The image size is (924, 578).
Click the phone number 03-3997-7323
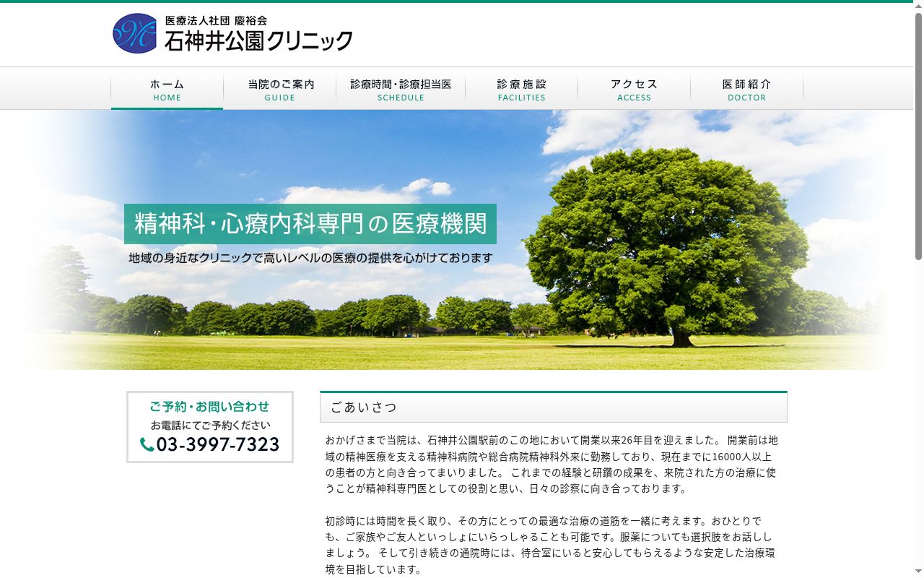217,444
